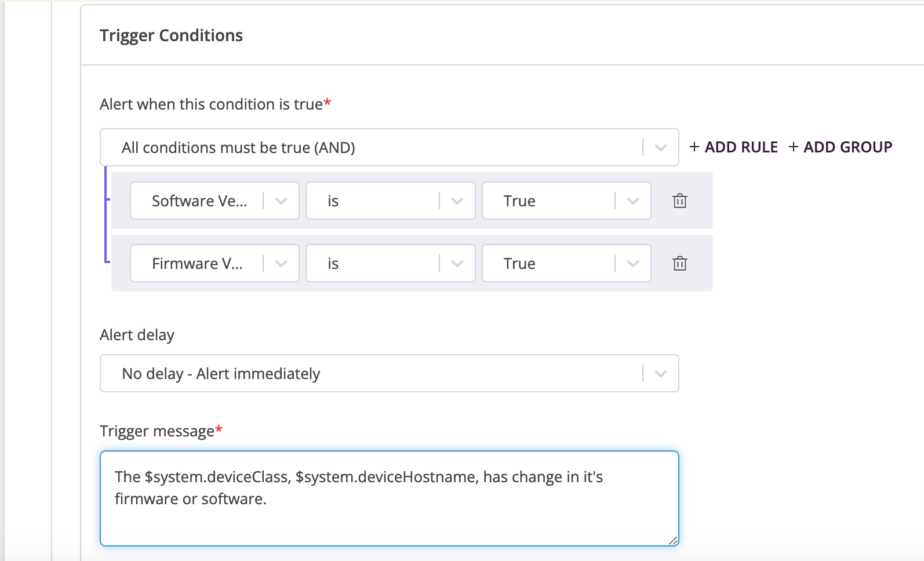Click the ADD GROUP link
The image size is (924, 561).
click(841, 147)
